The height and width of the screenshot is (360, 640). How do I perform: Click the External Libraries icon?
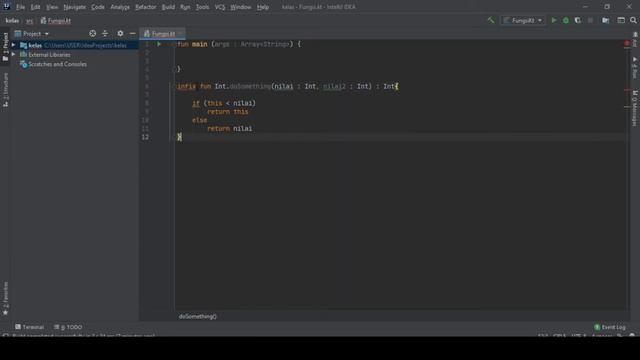point(24,55)
